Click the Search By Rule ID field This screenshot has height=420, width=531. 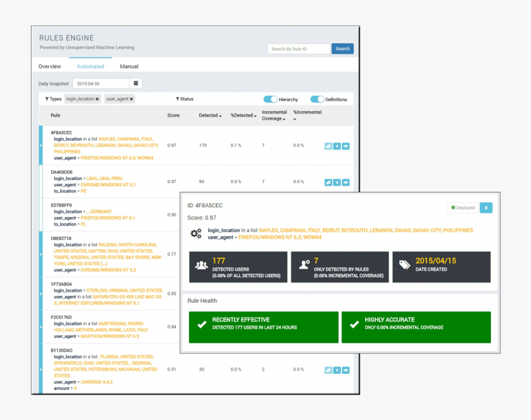[x=299, y=49]
